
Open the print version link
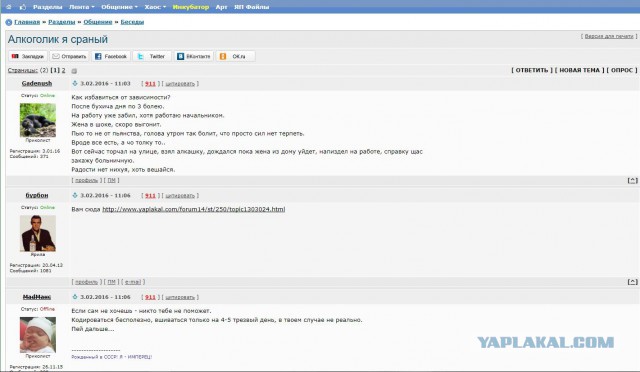[609, 36]
